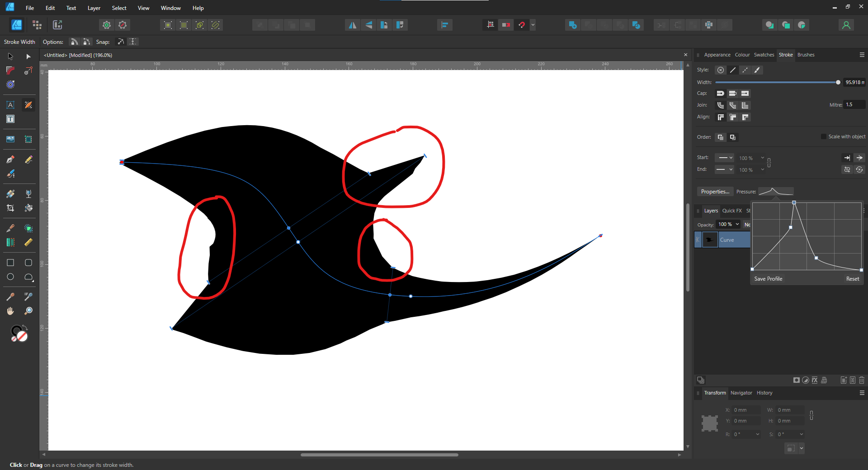Activate the Zoom magnifier tool
Image resolution: width=868 pixels, height=470 pixels.
(28, 311)
